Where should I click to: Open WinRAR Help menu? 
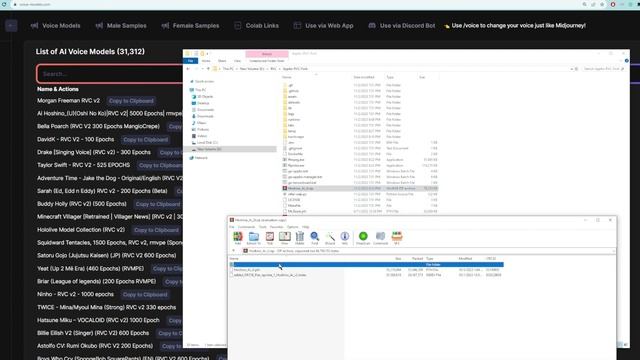305,227
